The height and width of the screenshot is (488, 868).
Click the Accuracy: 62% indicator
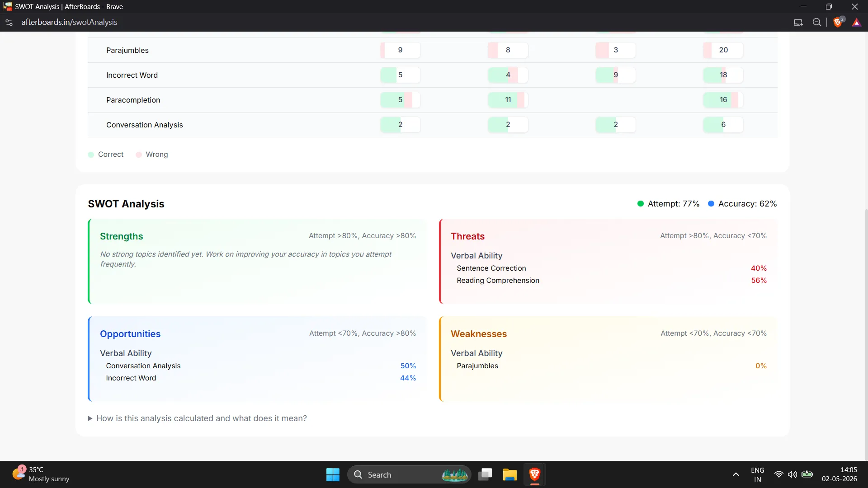click(742, 204)
